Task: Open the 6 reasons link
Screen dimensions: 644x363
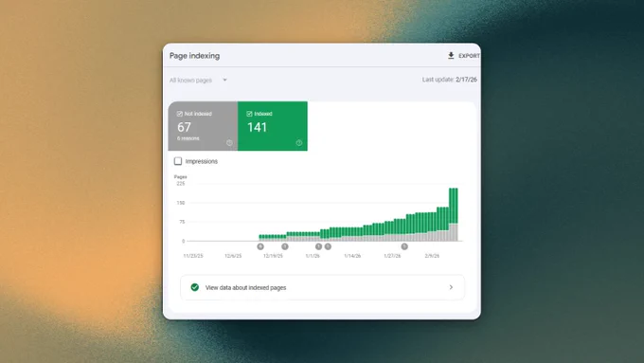Action: click(188, 138)
